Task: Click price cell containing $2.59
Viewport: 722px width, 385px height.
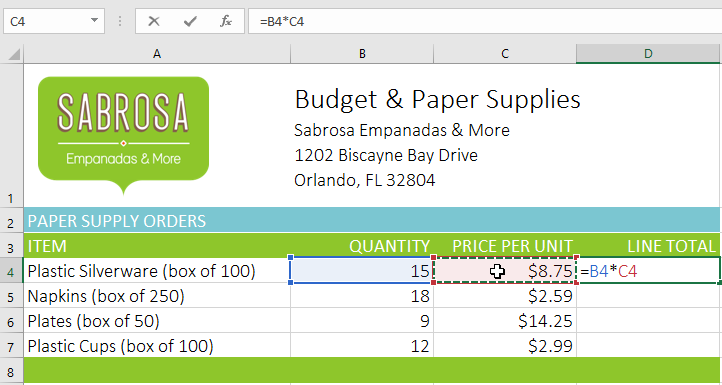Action: coord(505,296)
